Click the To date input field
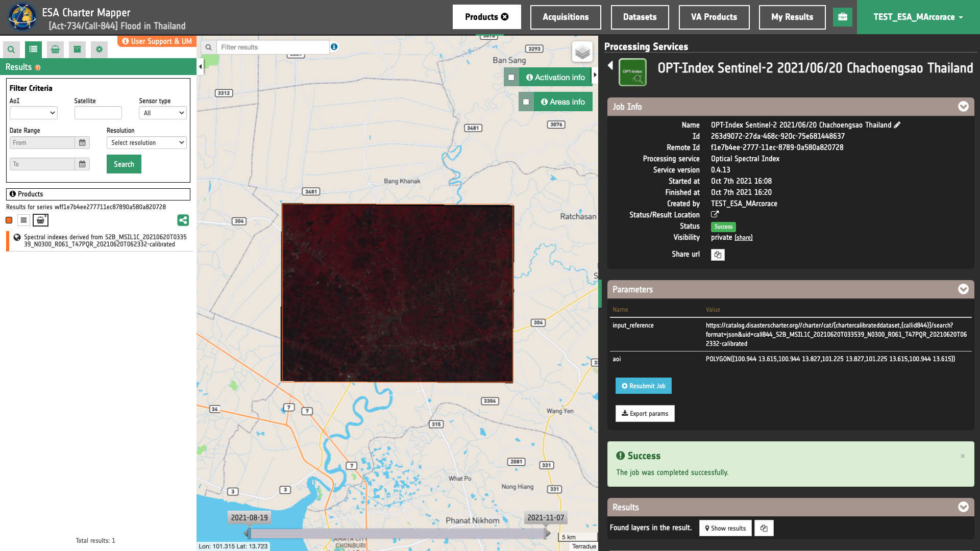This screenshot has height=551, width=980. tap(42, 164)
